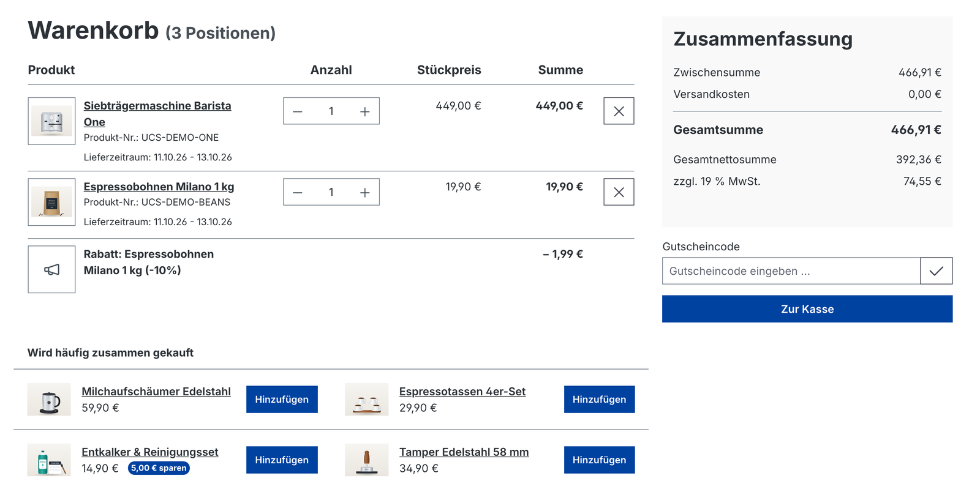Open Espressotassen 4er-Set thumbnail image

(x=367, y=400)
